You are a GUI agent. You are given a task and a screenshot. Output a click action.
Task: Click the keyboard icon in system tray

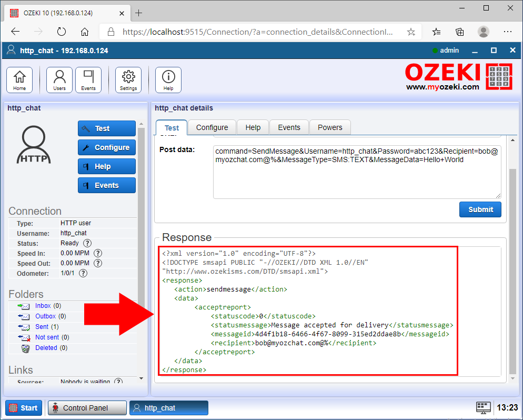(483, 407)
